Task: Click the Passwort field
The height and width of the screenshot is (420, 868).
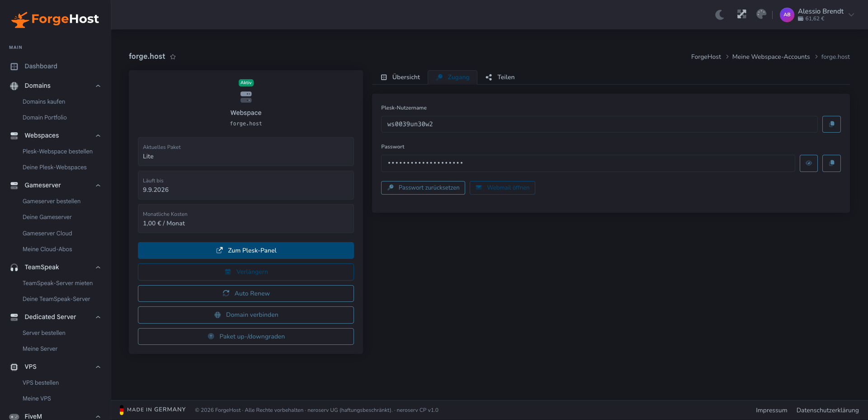Action: point(588,163)
